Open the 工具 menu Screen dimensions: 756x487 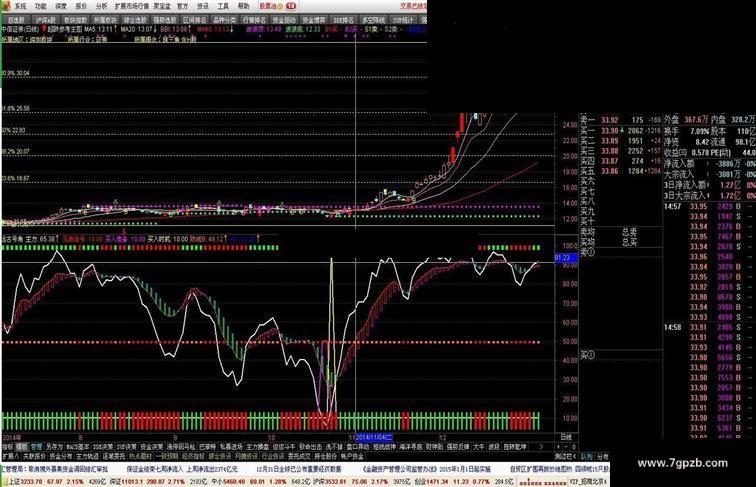(223, 6)
